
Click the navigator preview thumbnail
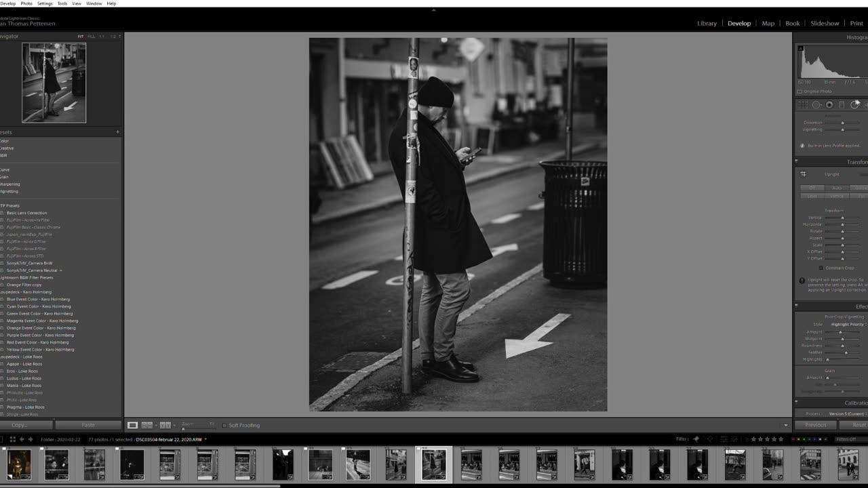click(x=54, y=83)
